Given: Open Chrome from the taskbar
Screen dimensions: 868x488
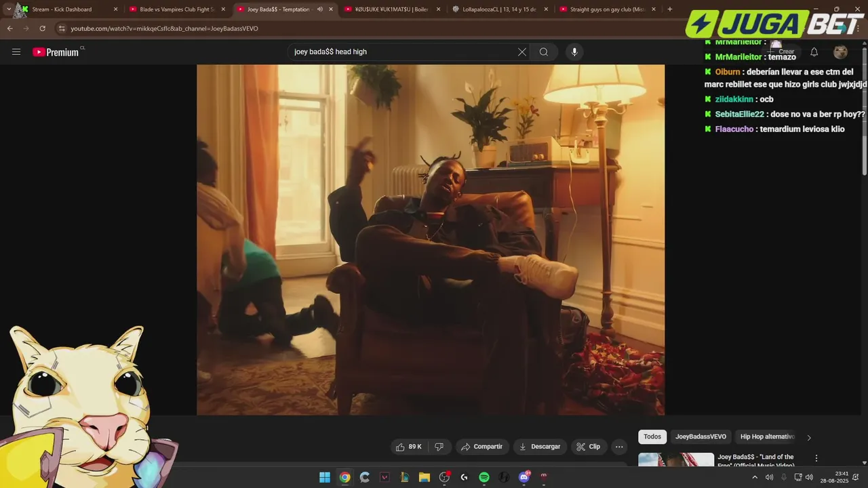Looking at the screenshot, I should click(x=344, y=477).
